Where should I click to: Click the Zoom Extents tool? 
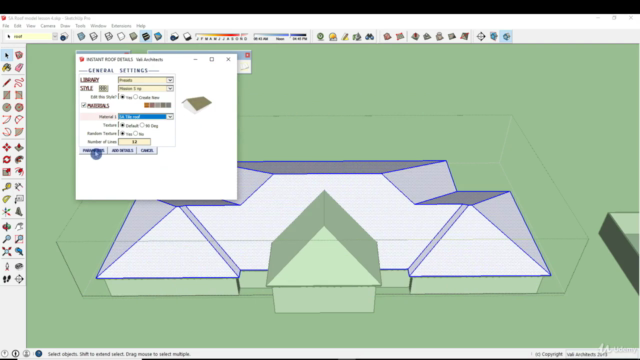[x=7, y=251]
